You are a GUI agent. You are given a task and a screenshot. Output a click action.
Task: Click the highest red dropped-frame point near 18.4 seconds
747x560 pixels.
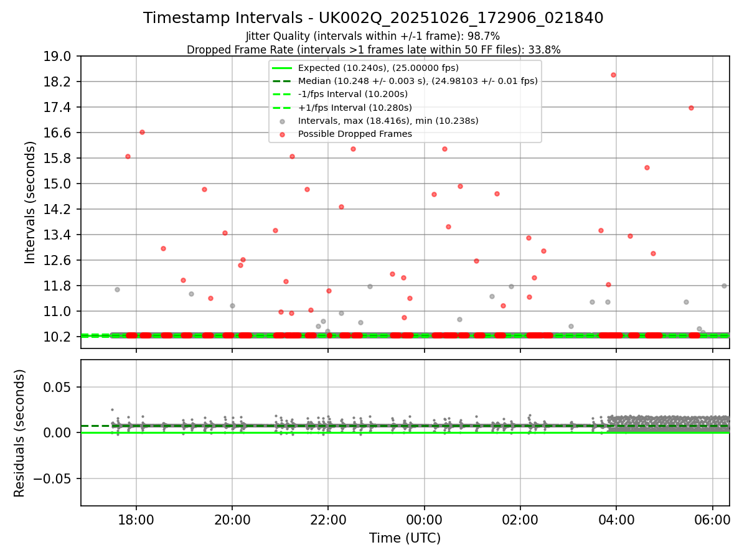pos(613,75)
